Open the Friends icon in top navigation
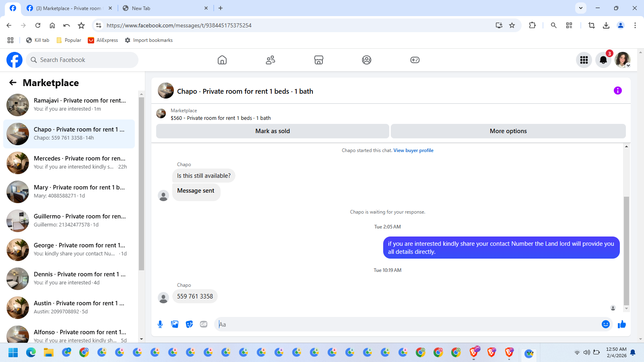 (x=270, y=60)
